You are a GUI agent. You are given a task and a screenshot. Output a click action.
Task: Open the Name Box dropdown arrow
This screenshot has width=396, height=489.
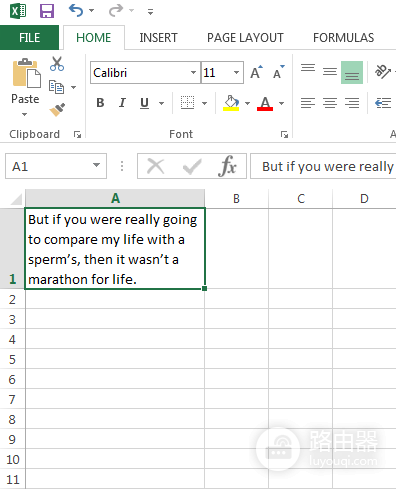point(97,165)
